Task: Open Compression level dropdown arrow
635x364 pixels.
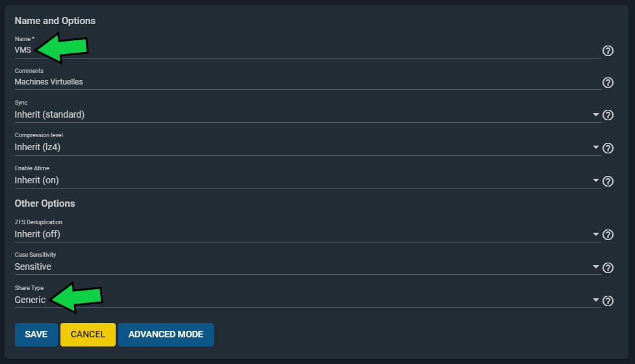Action: [596, 147]
